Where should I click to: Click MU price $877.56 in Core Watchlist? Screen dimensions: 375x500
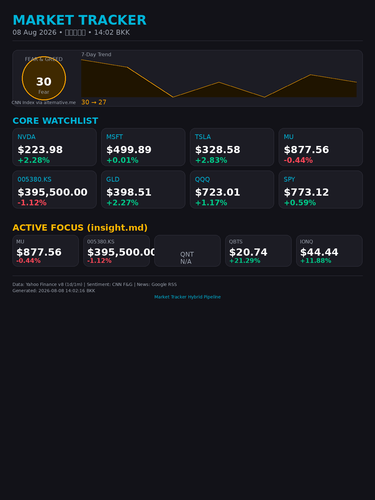tap(306, 150)
